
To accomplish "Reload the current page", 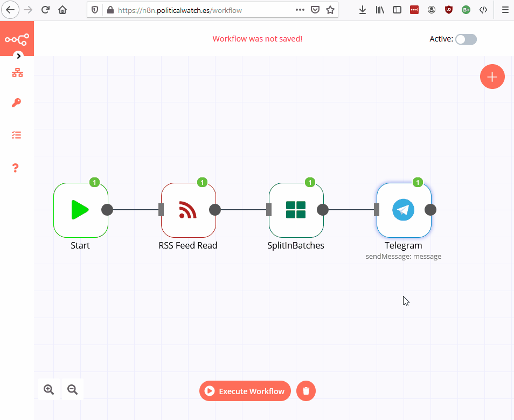I will pos(45,10).
